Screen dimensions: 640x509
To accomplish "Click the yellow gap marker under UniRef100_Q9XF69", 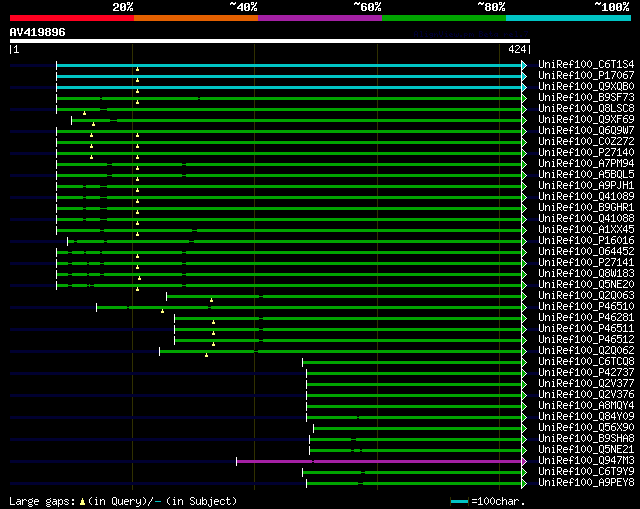I will [x=93, y=124].
